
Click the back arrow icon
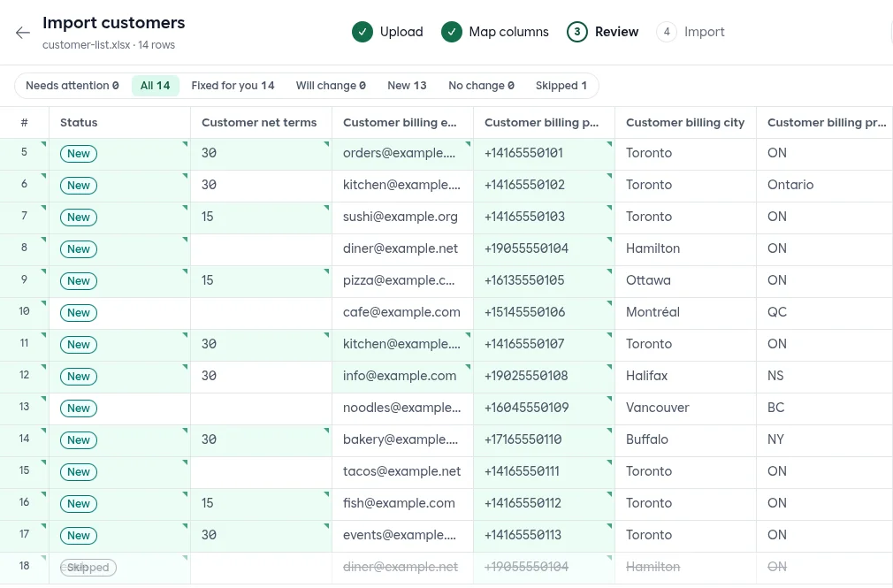coord(23,33)
